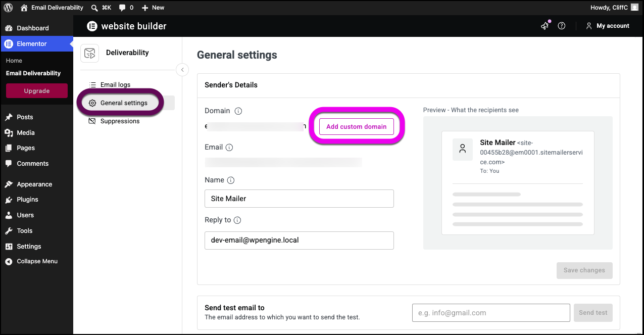Open the Users menu

[36, 215]
